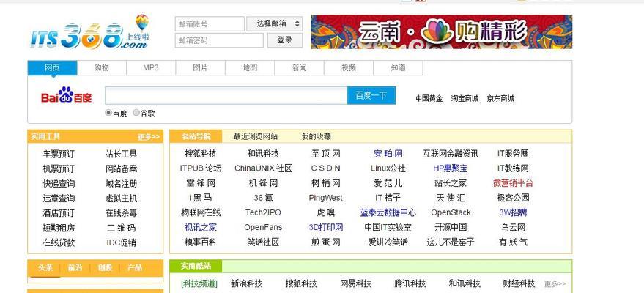Screen dimensions: 644x293
Task: Open the 快递查询 link
Action: 59,184
